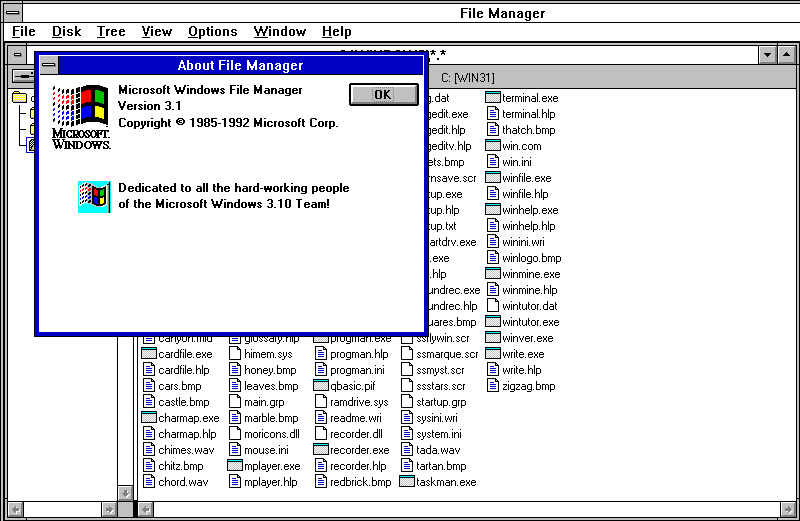Viewport: 800px width, 521px height.
Task: Select the win.com program icon
Action: pyautogui.click(x=492, y=145)
